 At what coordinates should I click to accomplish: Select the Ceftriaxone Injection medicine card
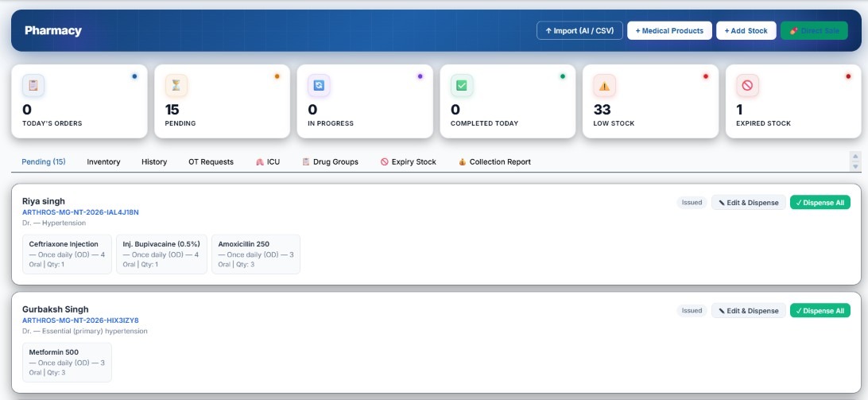(x=67, y=254)
